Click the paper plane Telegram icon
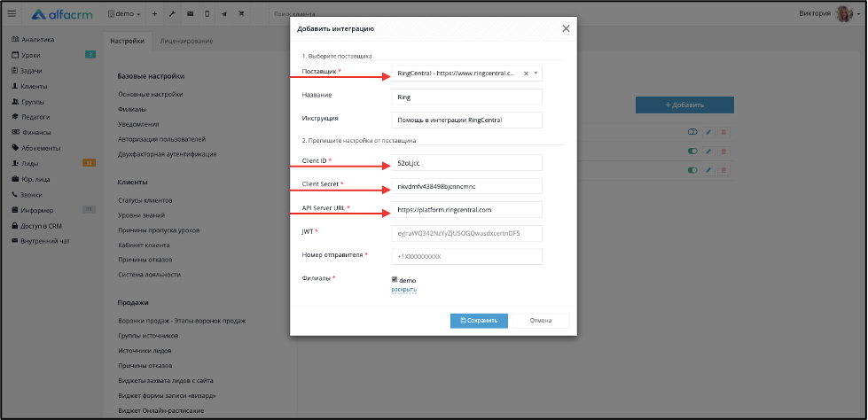 224,14
